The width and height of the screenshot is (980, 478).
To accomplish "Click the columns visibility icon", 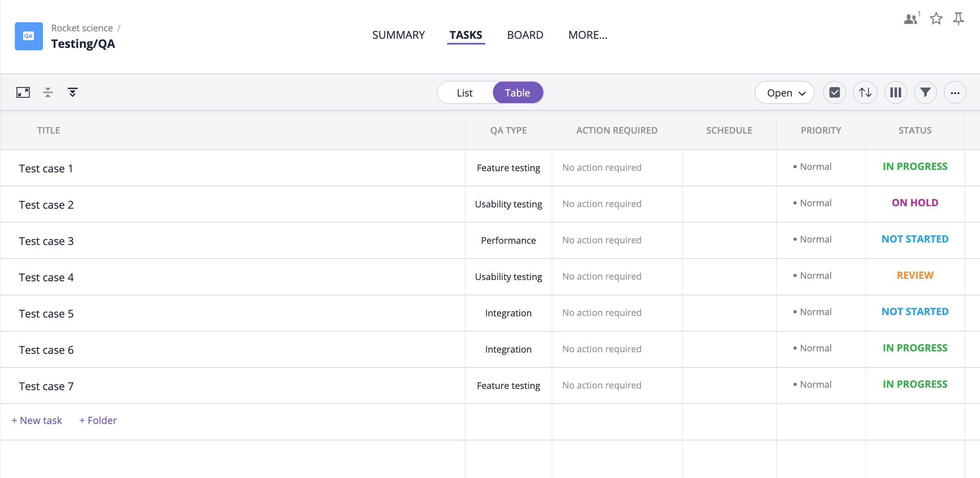I will (895, 93).
